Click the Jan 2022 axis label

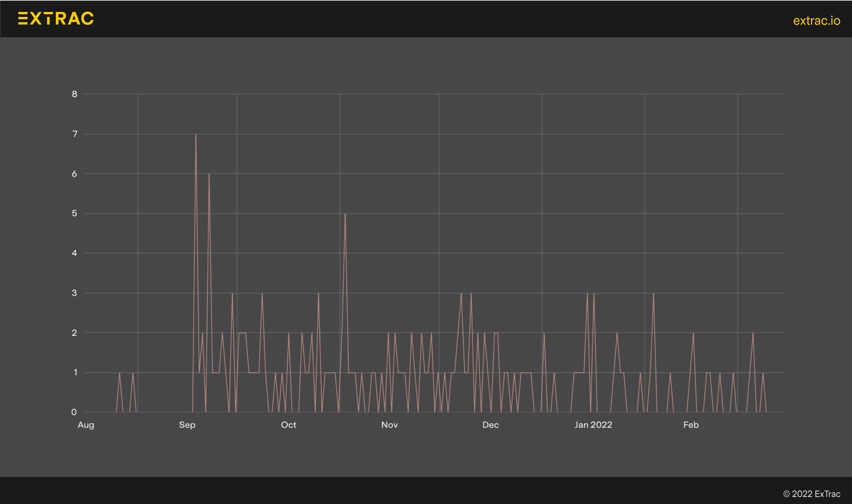pos(593,425)
